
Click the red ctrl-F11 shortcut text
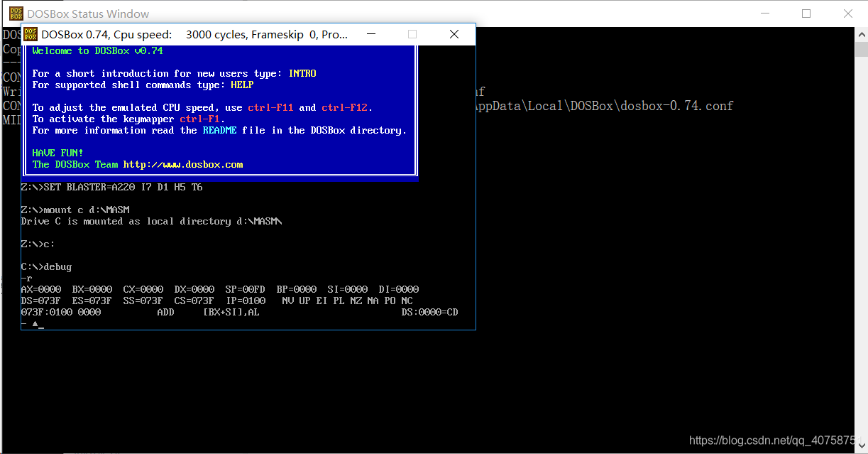[x=270, y=107]
